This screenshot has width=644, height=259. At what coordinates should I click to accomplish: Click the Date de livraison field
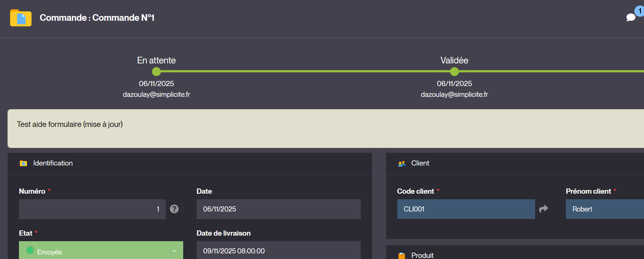click(x=278, y=251)
